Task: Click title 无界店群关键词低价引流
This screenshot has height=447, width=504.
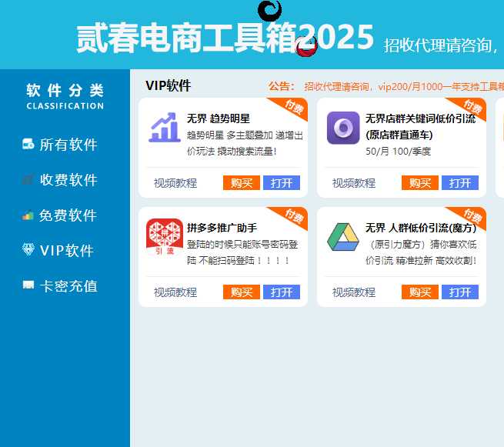Action: pos(421,127)
